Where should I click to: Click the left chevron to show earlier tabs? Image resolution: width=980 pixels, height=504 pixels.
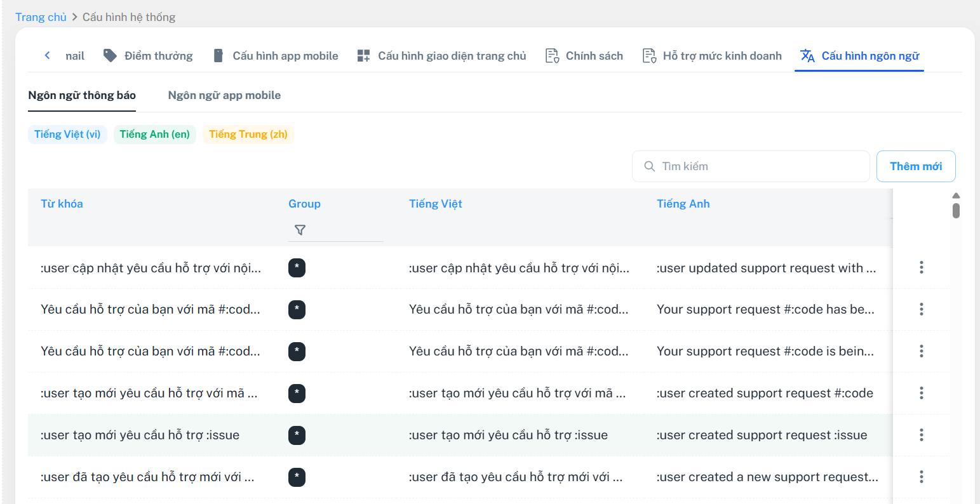pos(47,56)
